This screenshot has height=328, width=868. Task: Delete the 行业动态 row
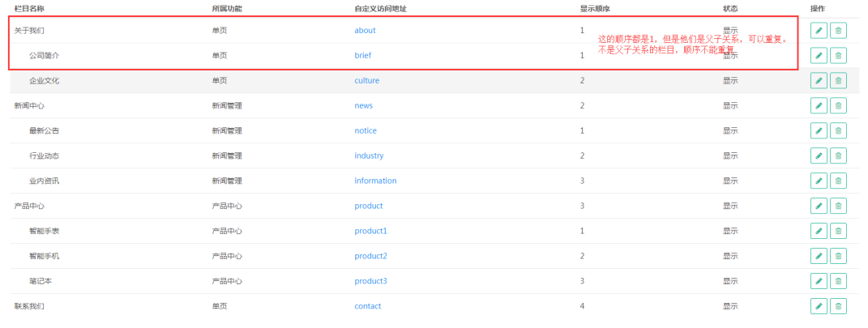click(x=838, y=155)
